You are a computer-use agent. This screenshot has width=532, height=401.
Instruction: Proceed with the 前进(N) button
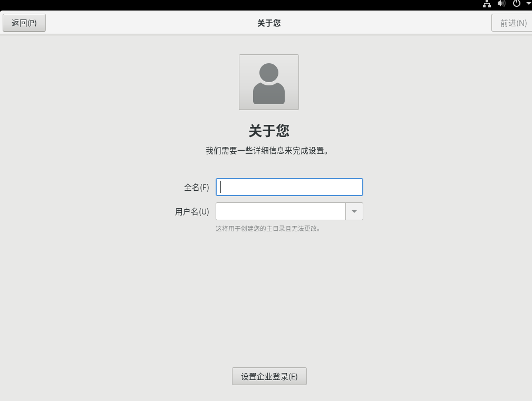click(x=512, y=23)
